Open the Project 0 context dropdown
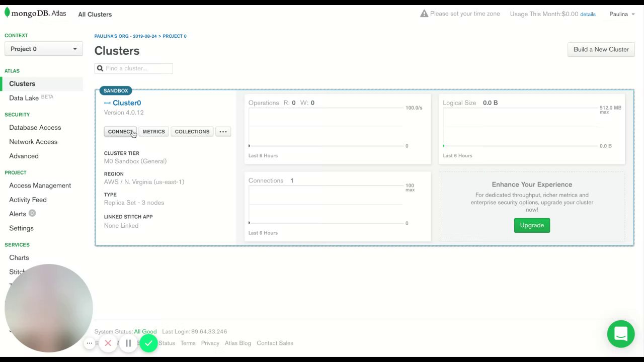Viewport: 644px width, 362px height. tap(44, 49)
